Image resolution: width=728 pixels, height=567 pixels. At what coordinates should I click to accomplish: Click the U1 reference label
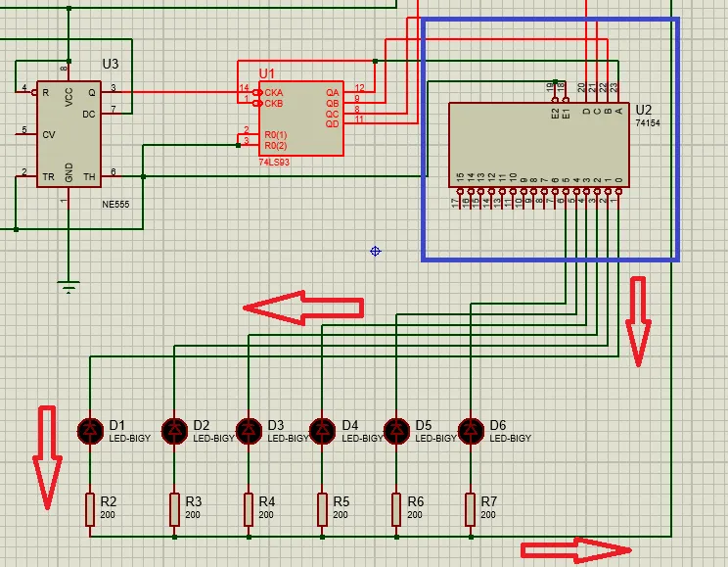tap(266, 73)
